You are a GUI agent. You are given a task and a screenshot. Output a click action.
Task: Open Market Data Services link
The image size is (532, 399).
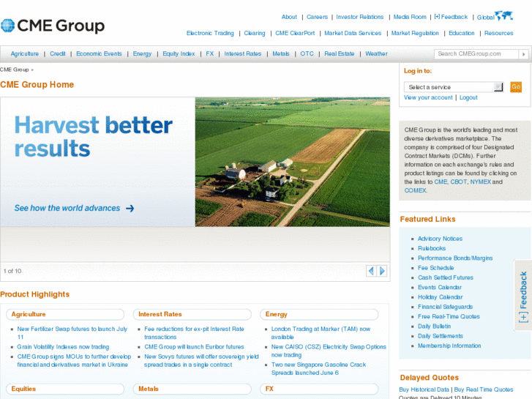tap(353, 33)
